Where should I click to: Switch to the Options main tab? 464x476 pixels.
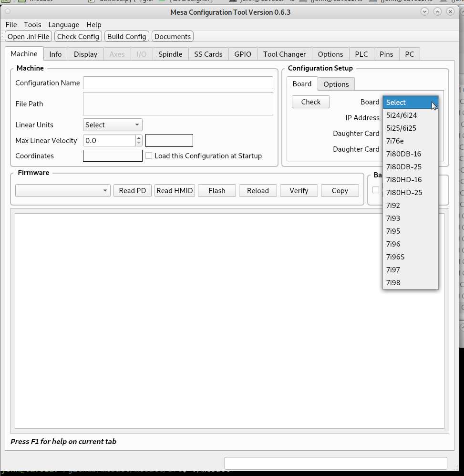330,54
